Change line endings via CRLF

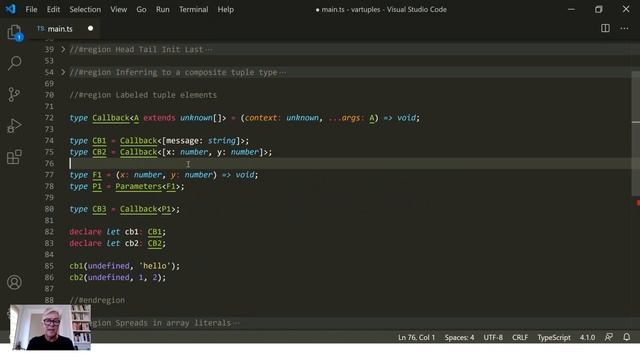[520, 338]
